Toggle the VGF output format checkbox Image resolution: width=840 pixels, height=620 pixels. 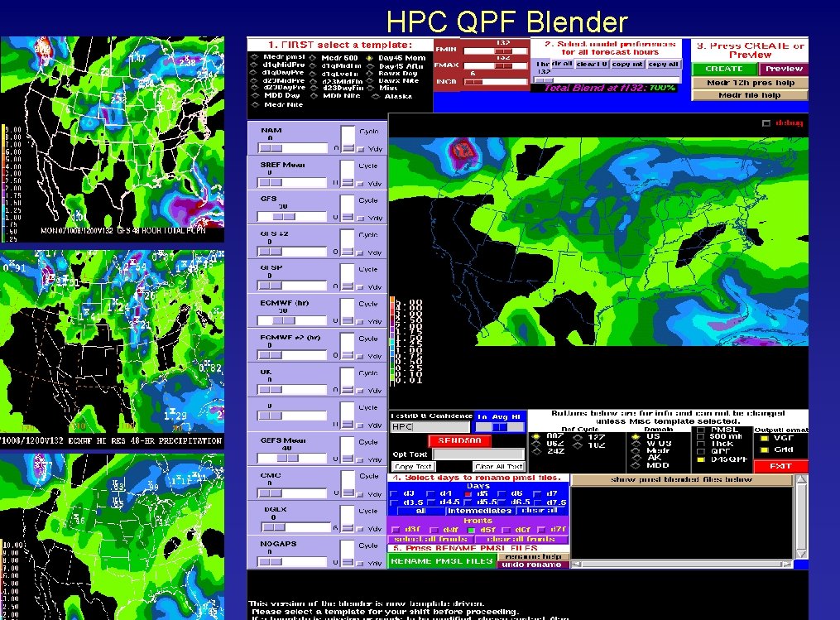[765, 439]
